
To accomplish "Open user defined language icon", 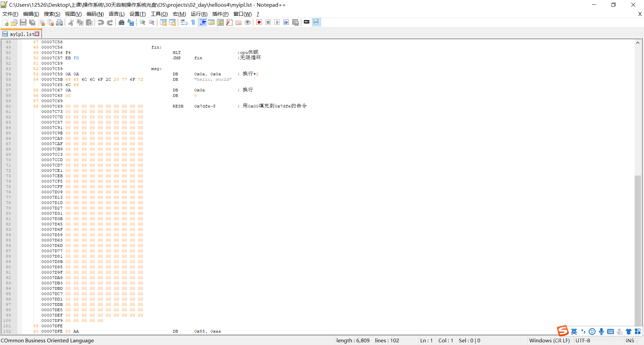I will click(211, 22).
